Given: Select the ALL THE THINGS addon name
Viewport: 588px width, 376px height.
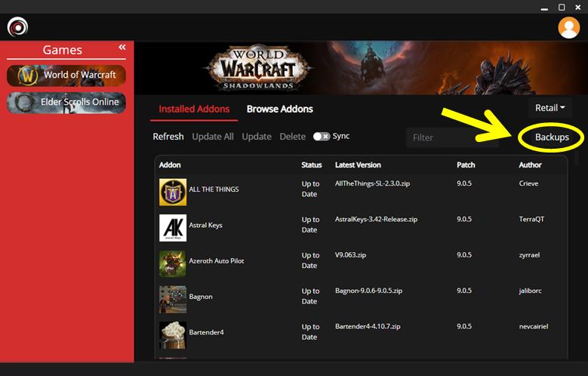Looking at the screenshot, I should click(x=214, y=190).
